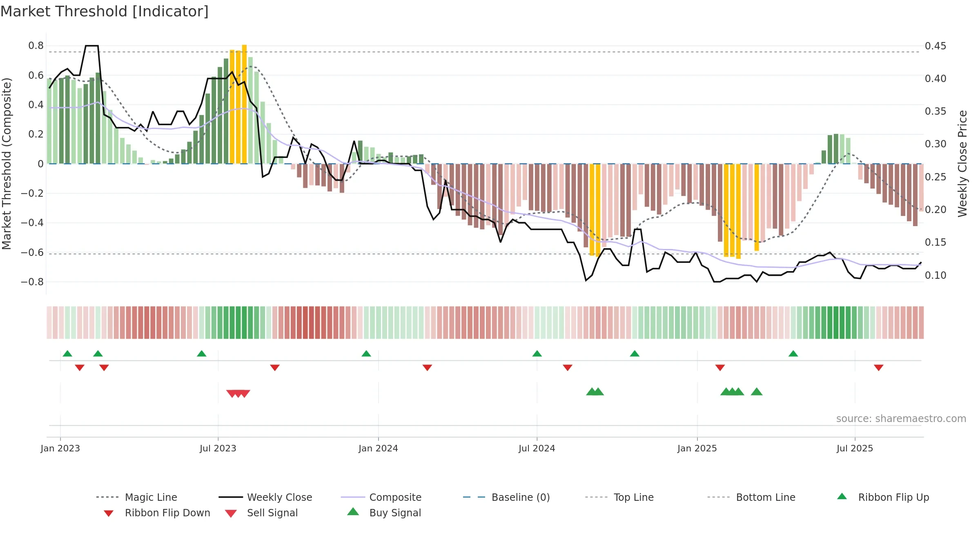Image resolution: width=980 pixels, height=551 pixels.
Task: Toggle the Top Line legend entry
Action: click(619, 497)
